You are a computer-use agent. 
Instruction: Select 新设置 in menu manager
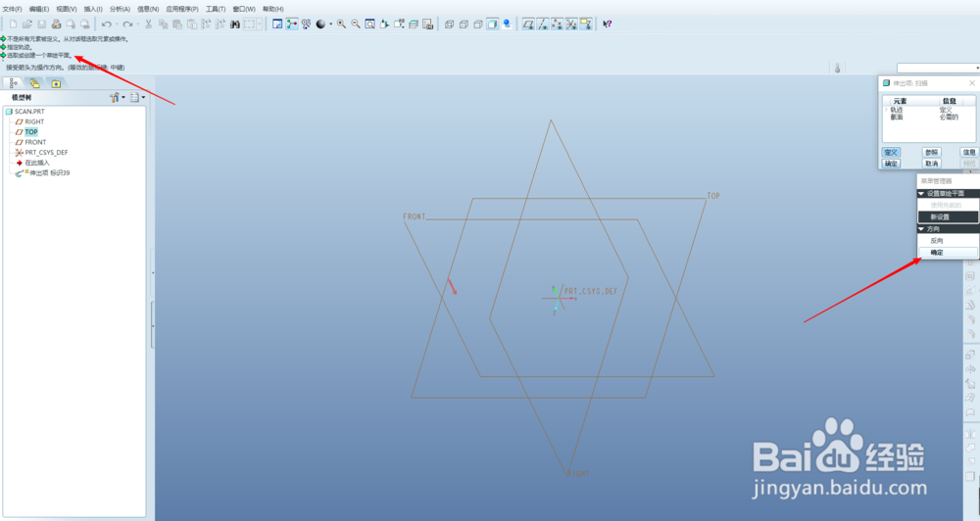(x=948, y=216)
